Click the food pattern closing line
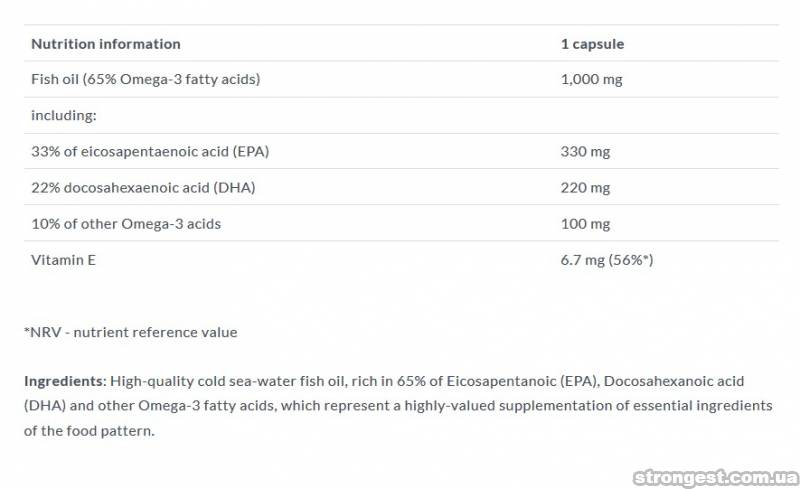 pyautogui.click(x=90, y=431)
